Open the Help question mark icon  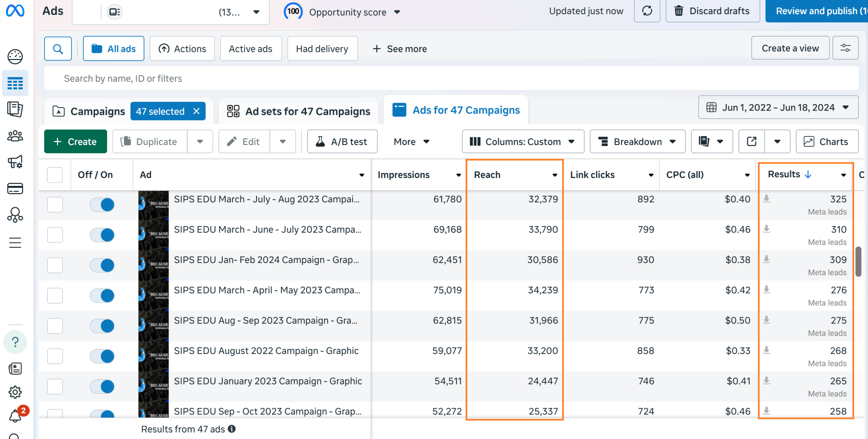[15, 342]
